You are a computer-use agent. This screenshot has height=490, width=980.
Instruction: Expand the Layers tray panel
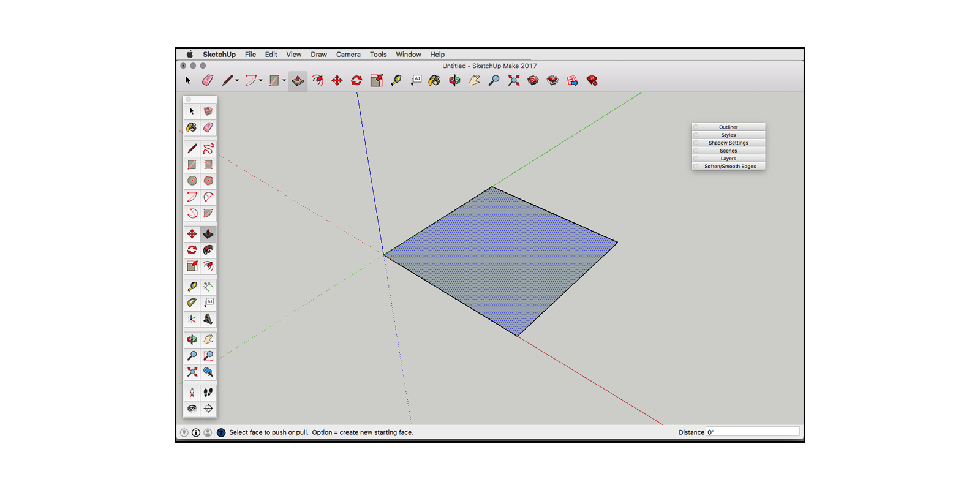[x=728, y=159]
